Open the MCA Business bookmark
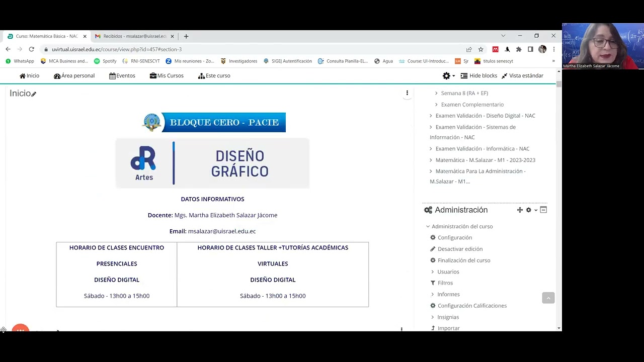Screen dimensions: 644x362 tap(64, 61)
